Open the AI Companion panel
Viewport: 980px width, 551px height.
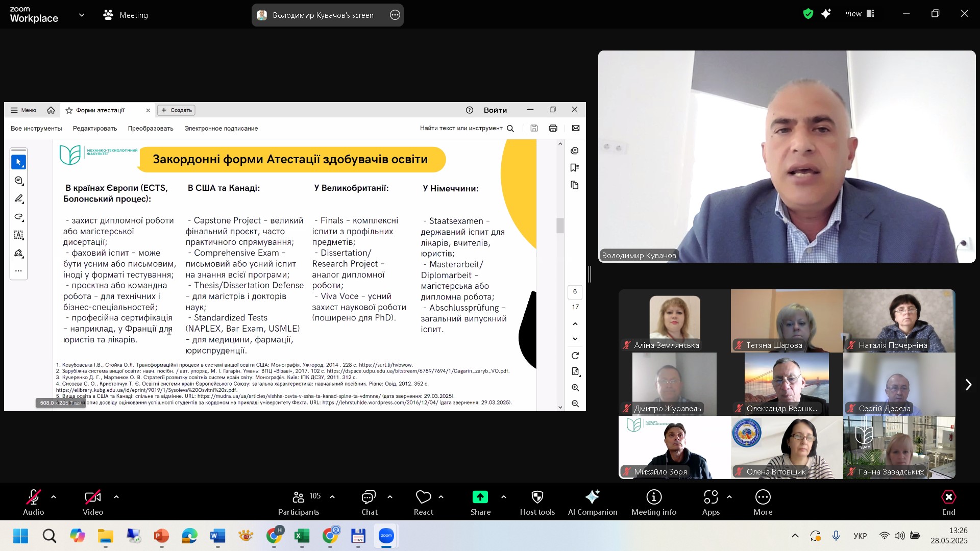coord(592,502)
